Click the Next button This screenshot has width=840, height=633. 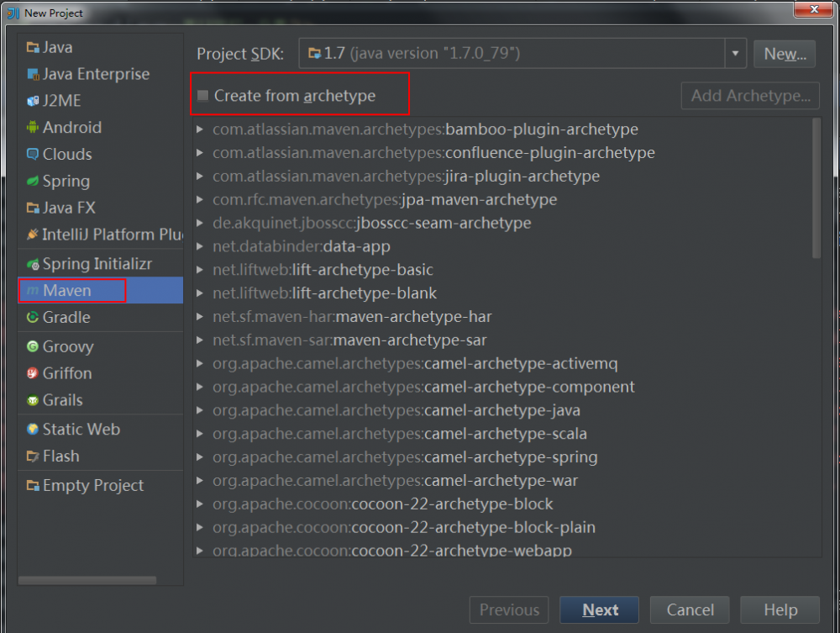click(600, 610)
